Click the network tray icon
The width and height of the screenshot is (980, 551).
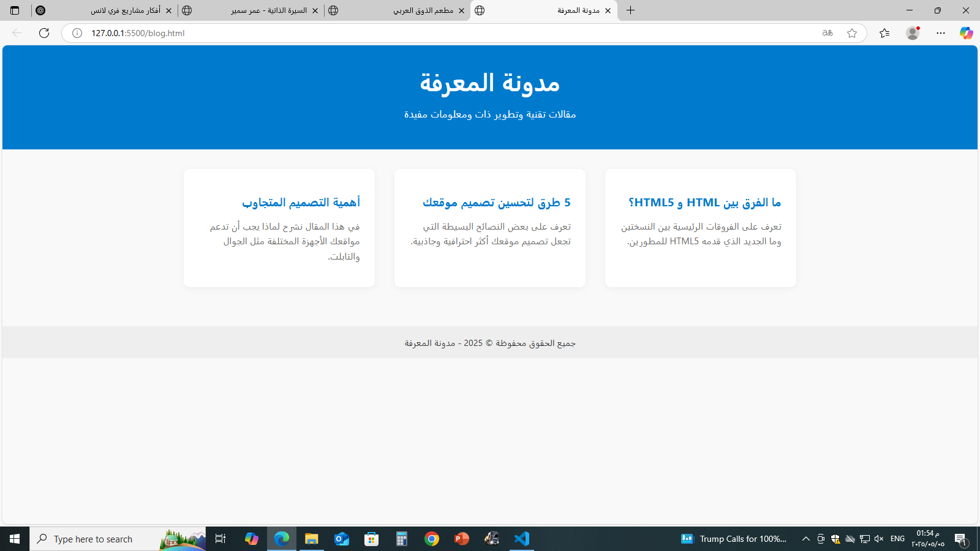coord(865,539)
